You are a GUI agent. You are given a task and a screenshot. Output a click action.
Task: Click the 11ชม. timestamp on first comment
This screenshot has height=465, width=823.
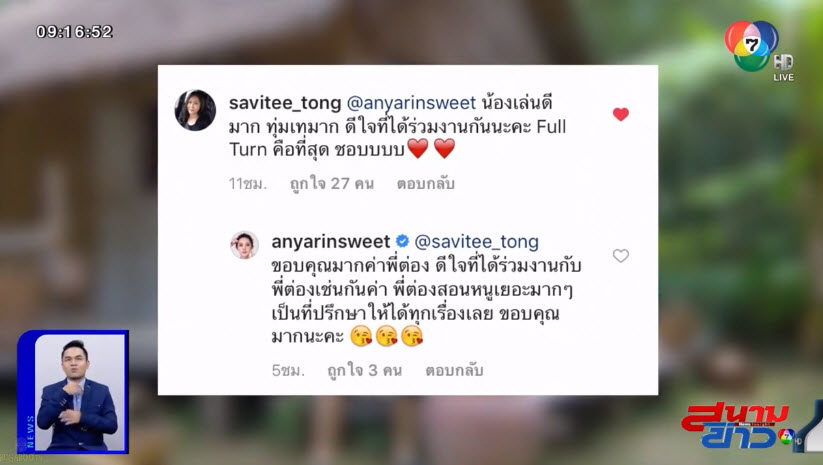point(248,183)
